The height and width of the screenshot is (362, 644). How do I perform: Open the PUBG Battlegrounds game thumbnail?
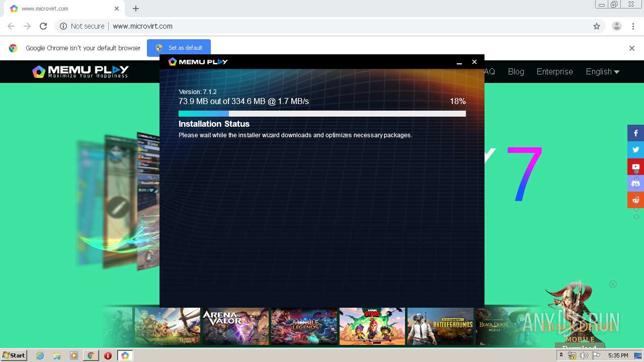(x=440, y=326)
